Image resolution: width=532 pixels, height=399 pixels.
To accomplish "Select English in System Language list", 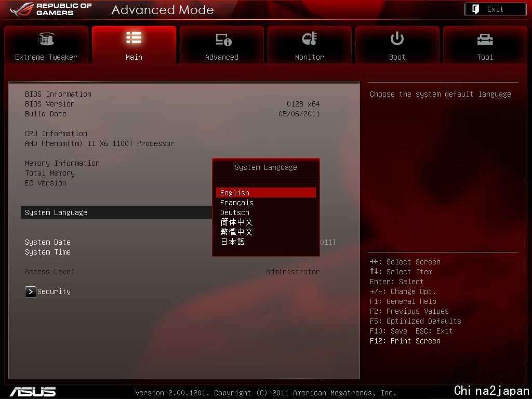I will (265, 193).
